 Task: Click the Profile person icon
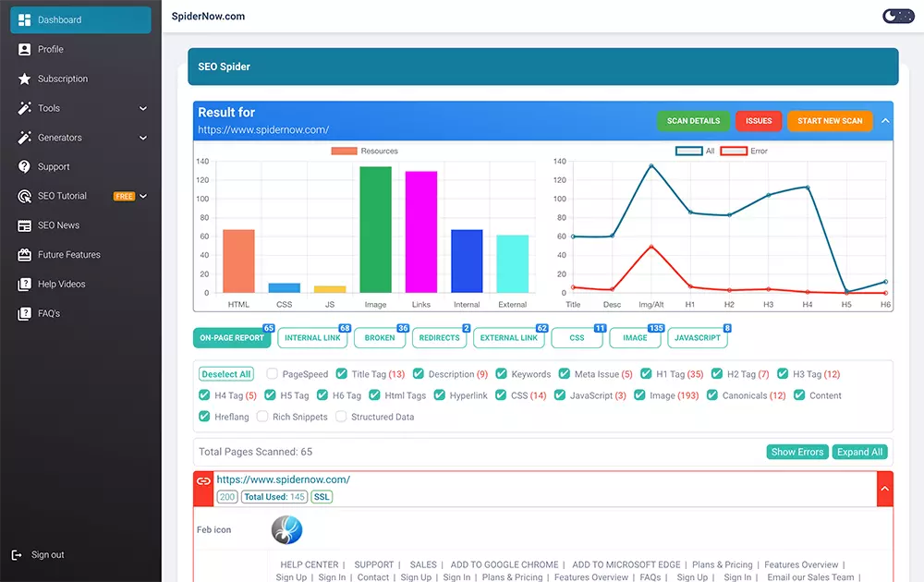click(24, 50)
